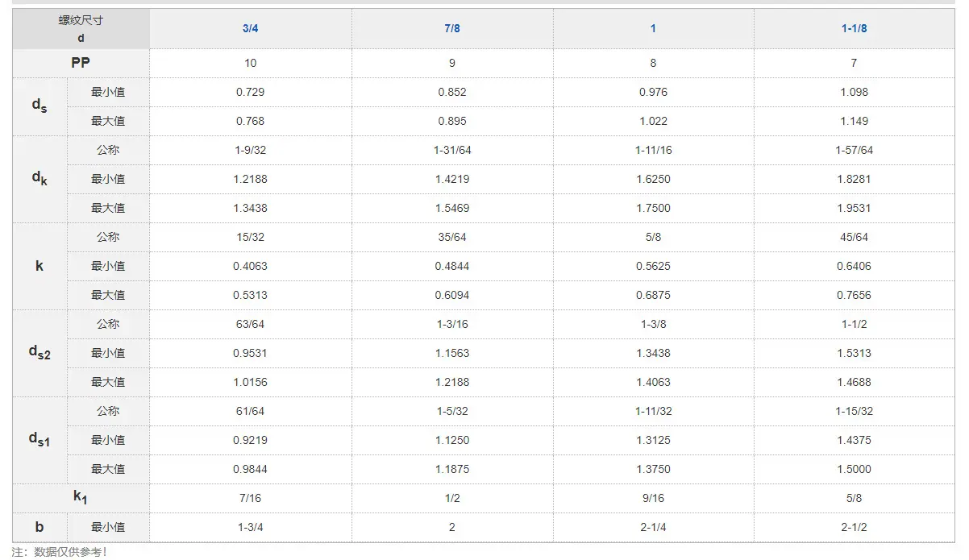Select the PP value 10
The height and width of the screenshot is (560, 969).
click(251, 63)
